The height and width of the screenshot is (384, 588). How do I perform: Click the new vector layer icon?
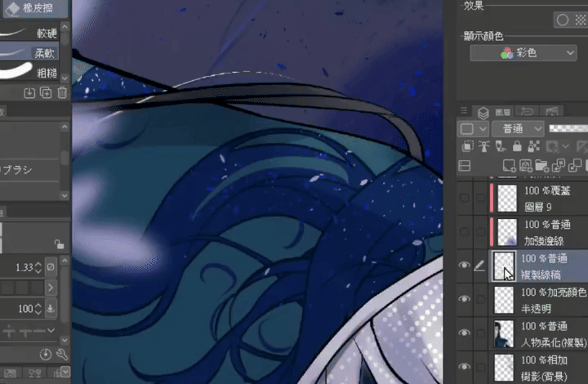click(x=525, y=165)
